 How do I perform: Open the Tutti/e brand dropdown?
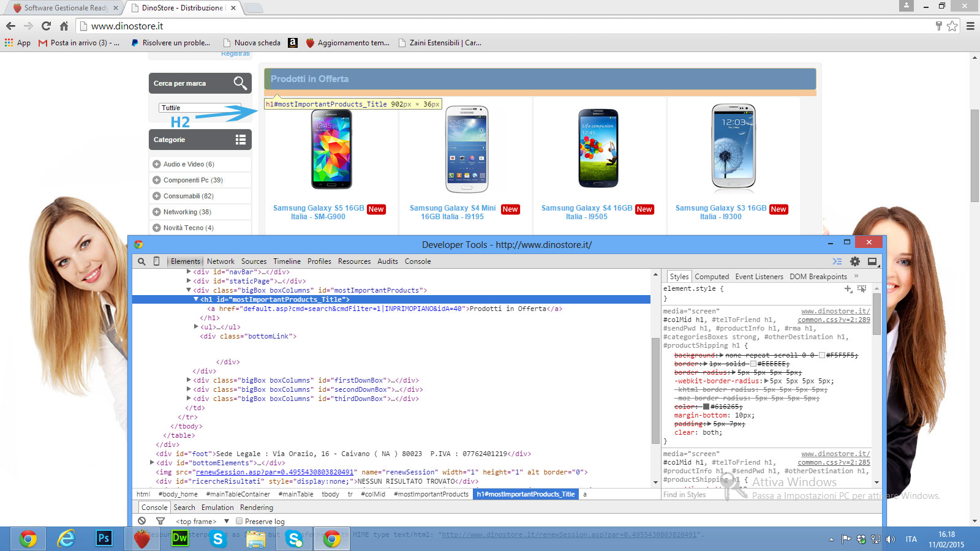(200, 108)
